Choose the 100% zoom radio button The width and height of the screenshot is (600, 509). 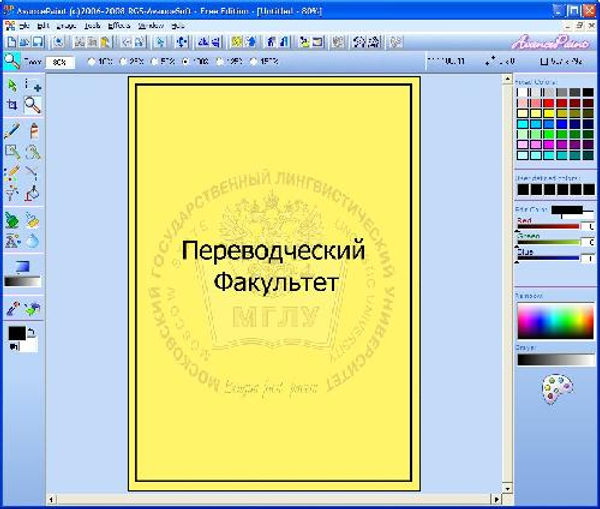click(186, 62)
